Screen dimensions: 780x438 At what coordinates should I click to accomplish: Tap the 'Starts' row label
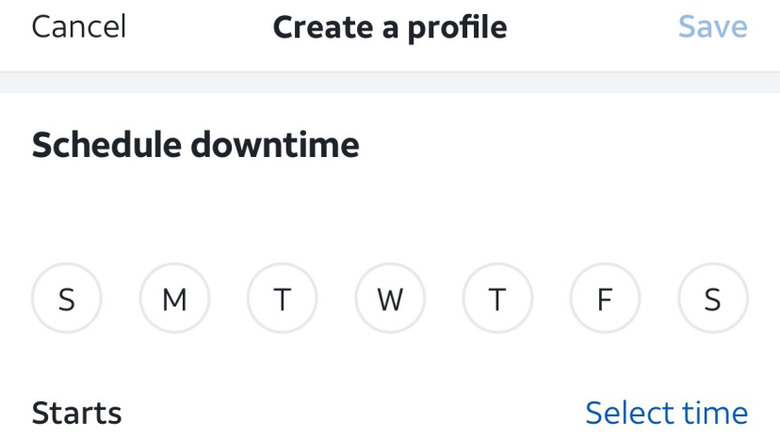(x=77, y=412)
